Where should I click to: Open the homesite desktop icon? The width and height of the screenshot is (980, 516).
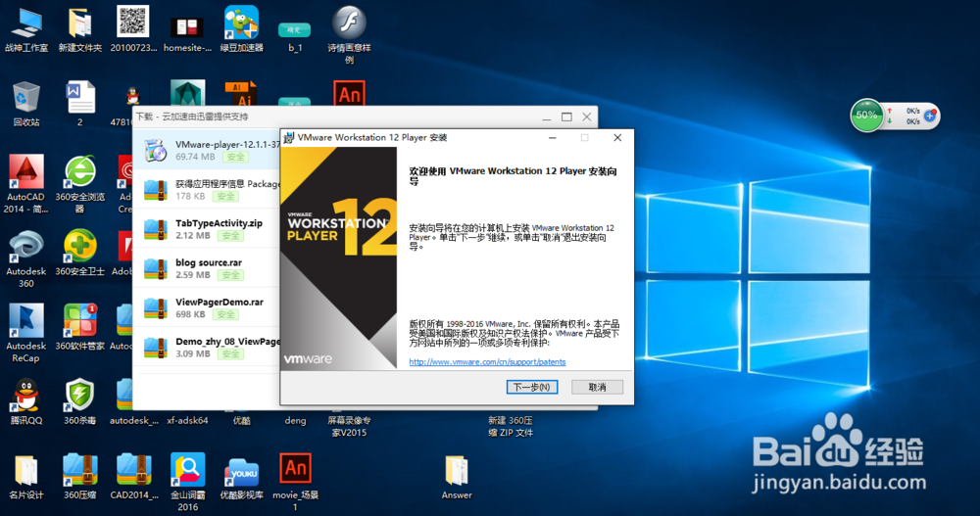(187, 34)
